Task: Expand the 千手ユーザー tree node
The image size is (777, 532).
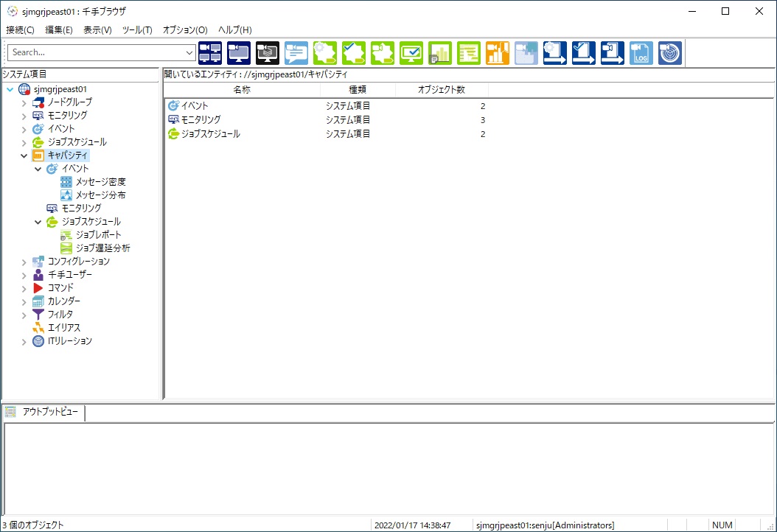Action: [24, 276]
